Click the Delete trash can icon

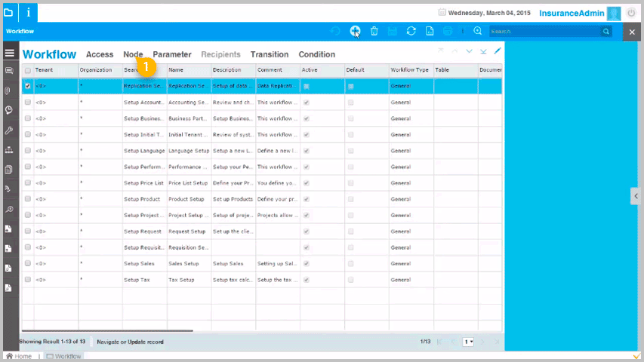point(374,31)
